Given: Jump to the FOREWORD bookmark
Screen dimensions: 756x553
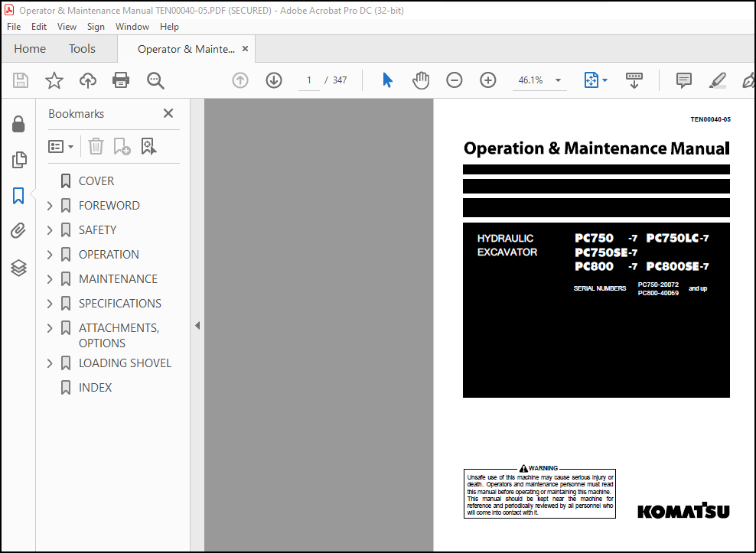Looking at the screenshot, I should coord(109,206).
